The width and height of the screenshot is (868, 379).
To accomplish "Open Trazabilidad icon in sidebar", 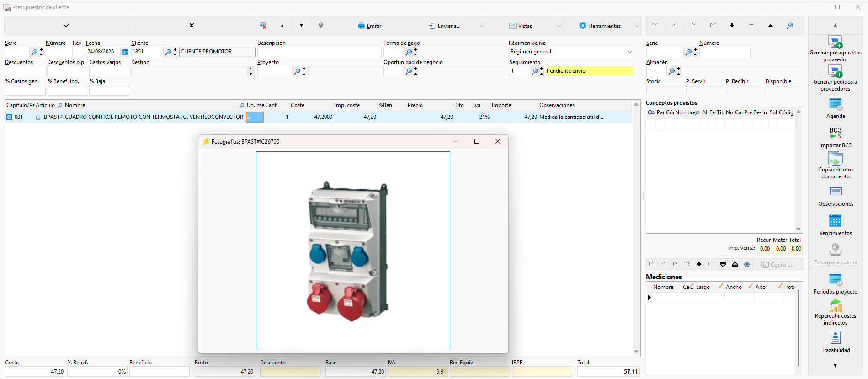I will click(835, 337).
